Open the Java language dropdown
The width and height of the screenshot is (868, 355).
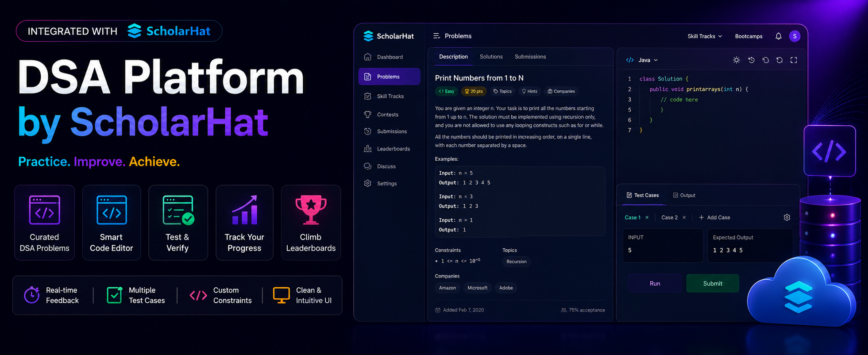pyautogui.click(x=648, y=60)
